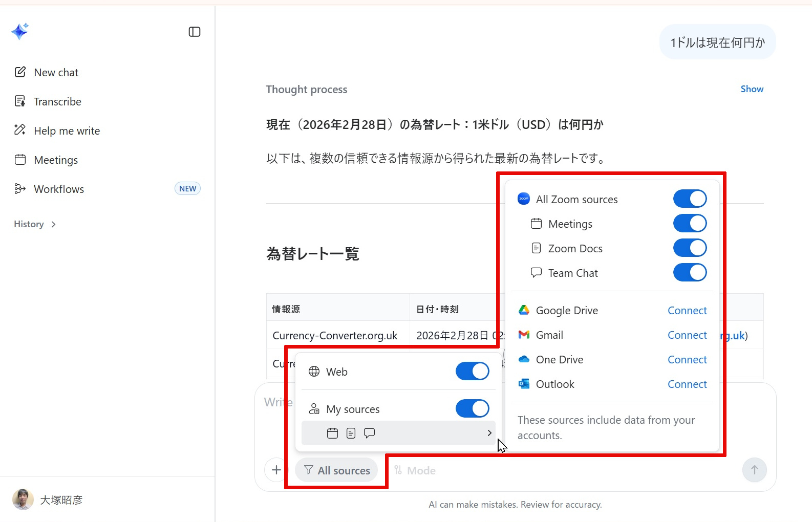Connect Google Drive source
The width and height of the screenshot is (812, 522).
point(687,310)
